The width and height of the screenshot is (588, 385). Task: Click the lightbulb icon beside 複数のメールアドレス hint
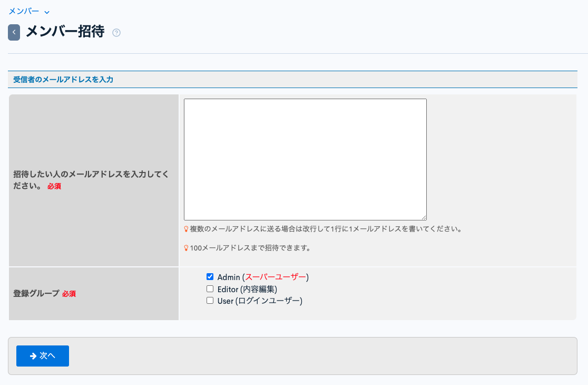[186, 229]
